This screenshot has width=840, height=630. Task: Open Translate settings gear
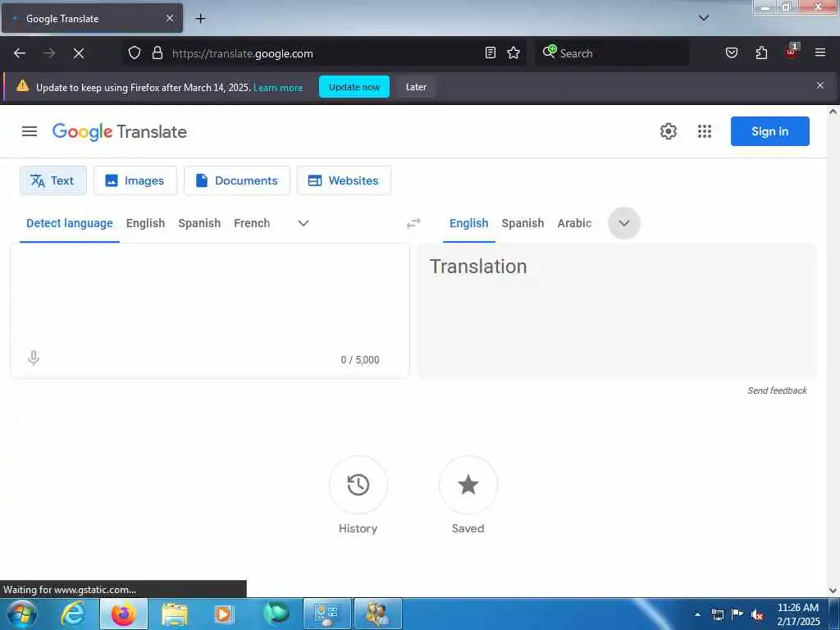tap(668, 131)
